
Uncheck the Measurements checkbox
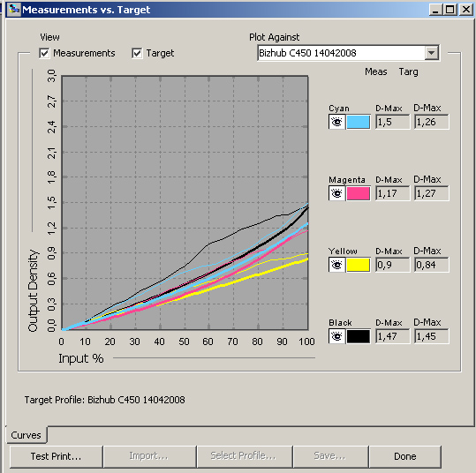[44, 54]
